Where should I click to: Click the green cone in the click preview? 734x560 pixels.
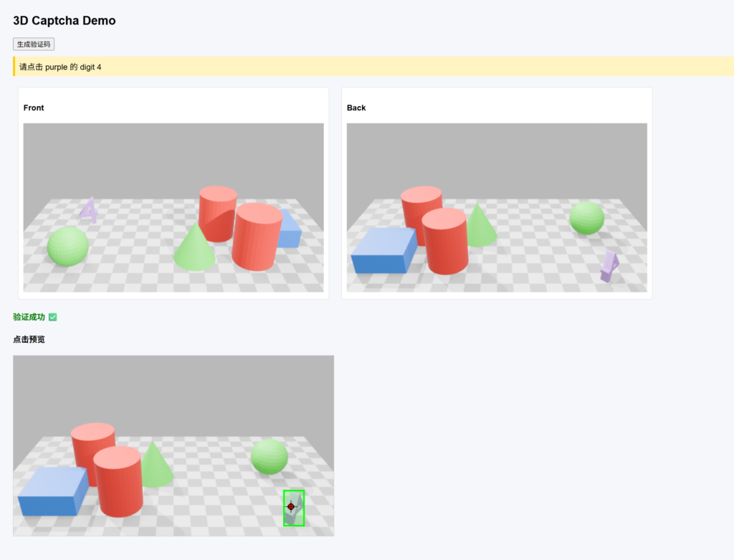154,466
